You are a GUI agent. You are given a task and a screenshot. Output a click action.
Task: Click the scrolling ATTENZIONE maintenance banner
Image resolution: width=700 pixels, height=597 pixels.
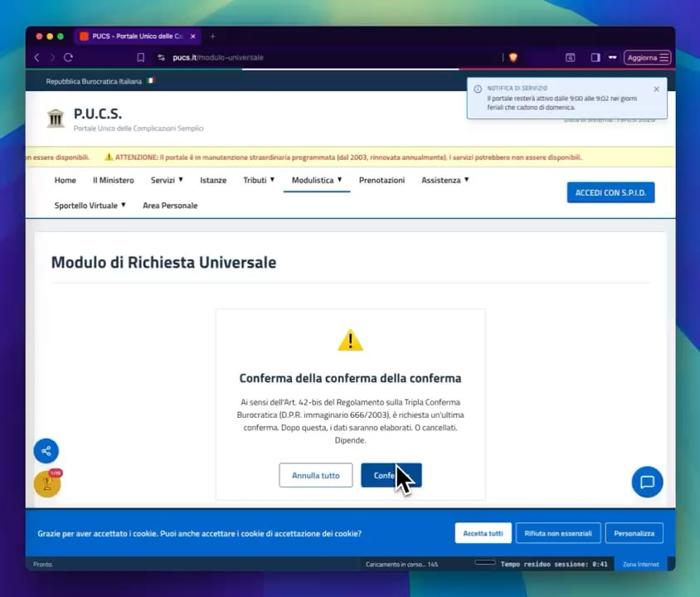click(351, 157)
